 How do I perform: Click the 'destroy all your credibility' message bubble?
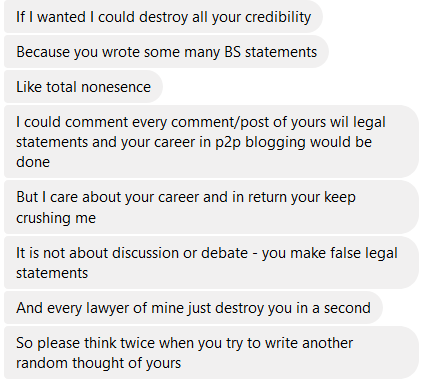click(x=163, y=17)
